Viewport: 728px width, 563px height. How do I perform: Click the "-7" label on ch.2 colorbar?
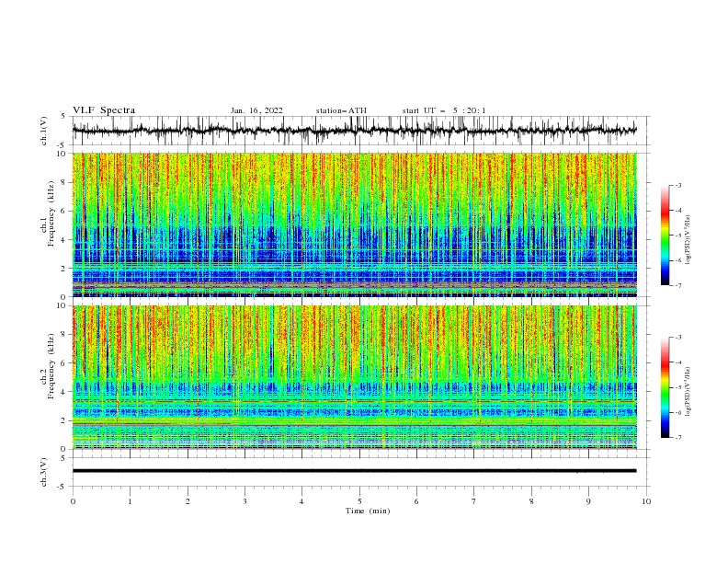pos(677,438)
